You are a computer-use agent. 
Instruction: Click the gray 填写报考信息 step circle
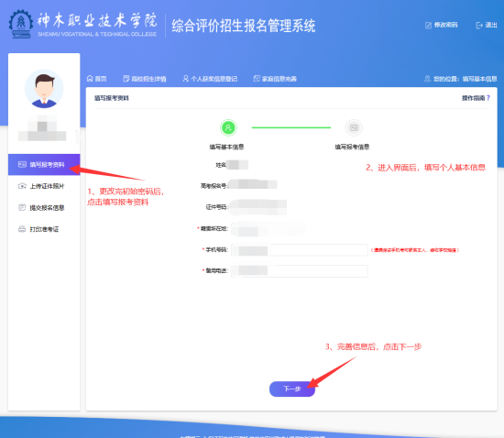[354, 127]
